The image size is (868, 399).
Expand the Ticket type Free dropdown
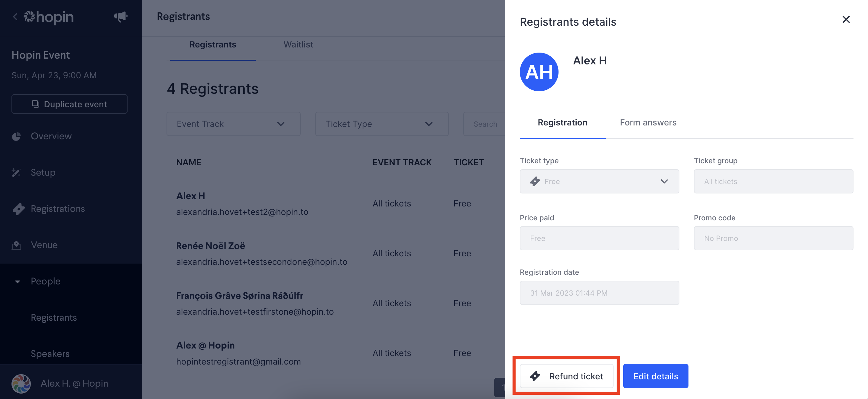click(599, 181)
